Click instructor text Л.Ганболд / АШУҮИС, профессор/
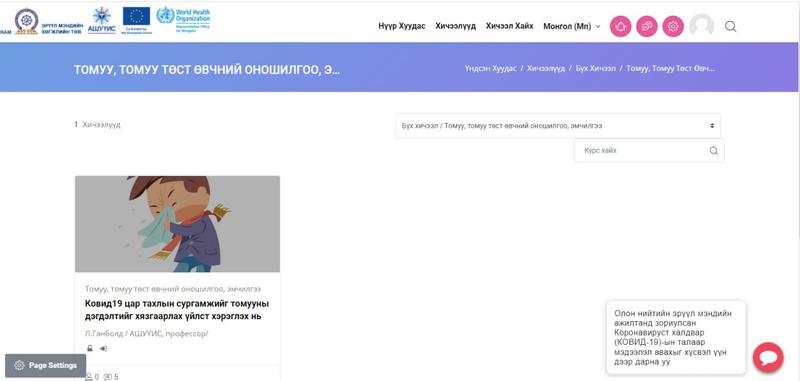Screen dimensions: 800x381 tap(146, 334)
